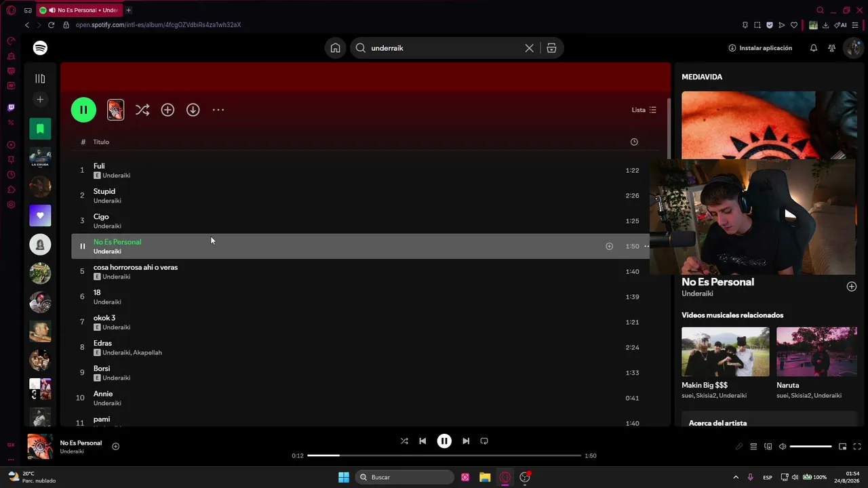Open friend activity icon
The image size is (868, 488).
click(x=831, y=48)
